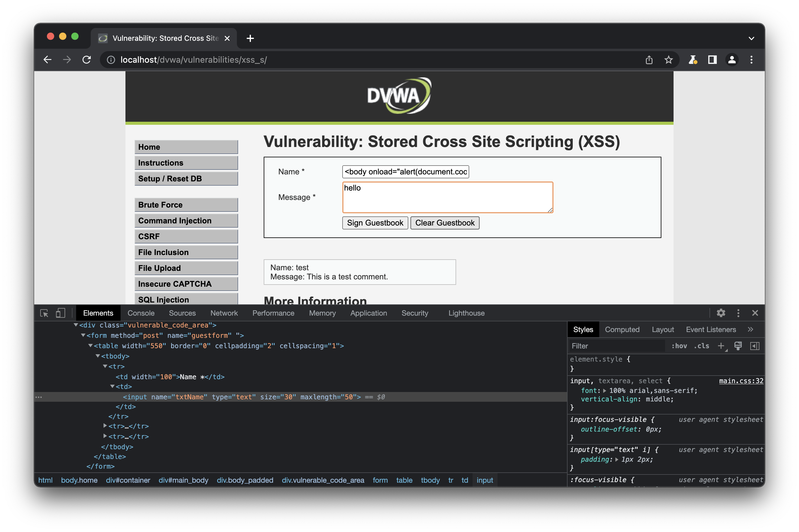Expand the font shorthand property triangle
799x532 pixels.
coord(604,390)
